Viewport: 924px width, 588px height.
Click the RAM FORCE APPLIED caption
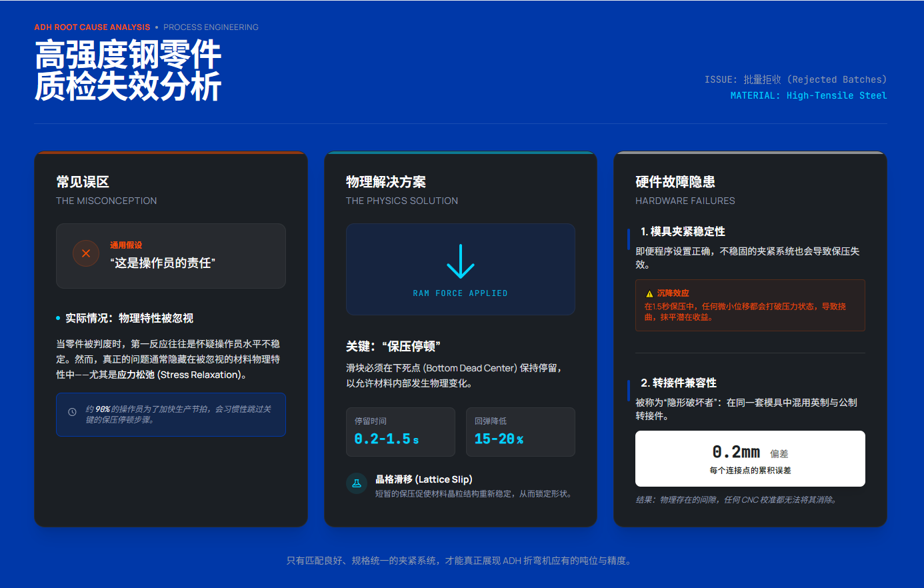(461, 293)
